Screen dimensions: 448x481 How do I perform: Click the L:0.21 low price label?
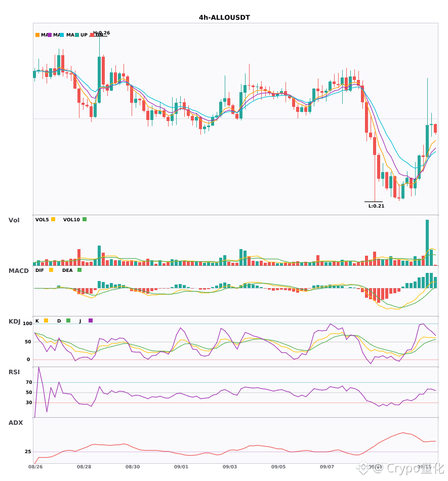376,206
